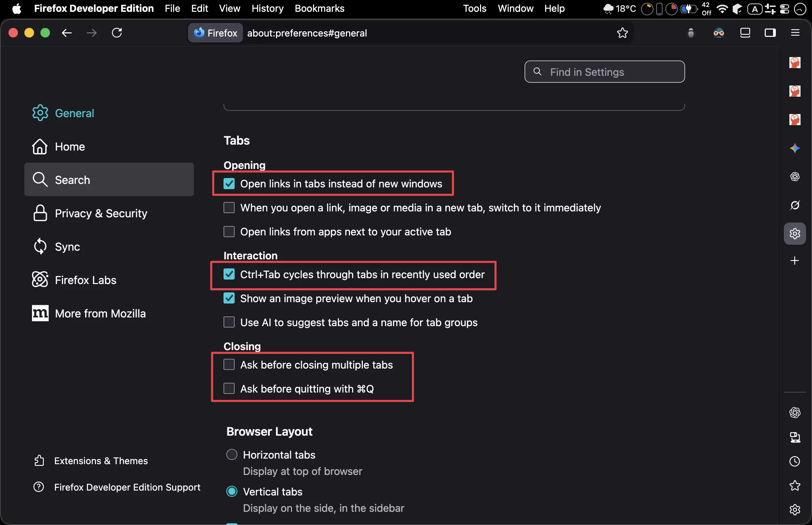Open the sidebar bookmarks star icon
This screenshot has height=525, width=812.
[x=795, y=485]
